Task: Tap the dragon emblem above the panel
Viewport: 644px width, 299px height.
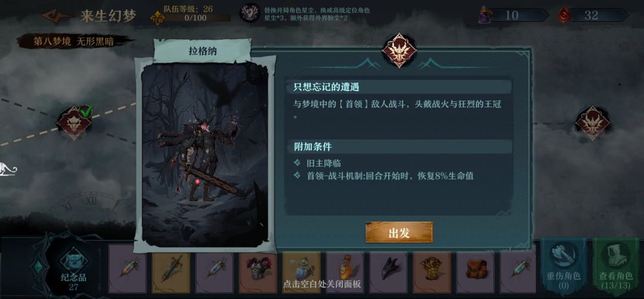Action: coord(399,51)
